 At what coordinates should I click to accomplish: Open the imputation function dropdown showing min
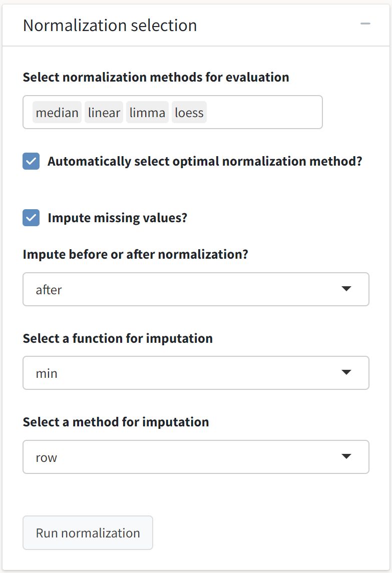pos(185,373)
